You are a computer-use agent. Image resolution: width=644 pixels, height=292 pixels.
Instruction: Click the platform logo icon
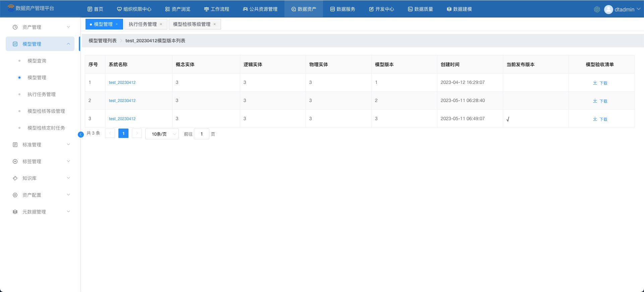coord(11,8)
